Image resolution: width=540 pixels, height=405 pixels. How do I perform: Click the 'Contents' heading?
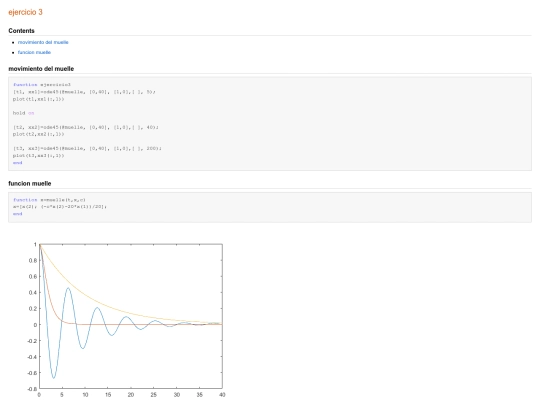pyautogui.click(x=21, y=31)
